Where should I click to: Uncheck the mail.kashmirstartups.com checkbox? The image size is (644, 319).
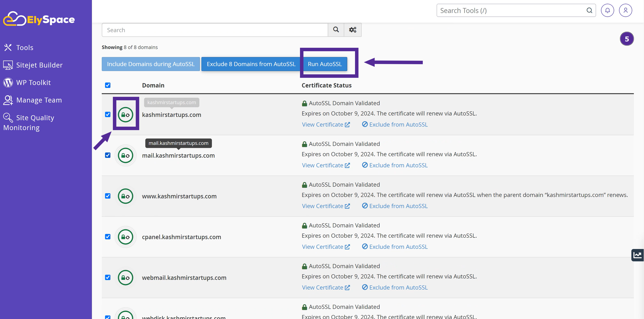coord(108,155)
